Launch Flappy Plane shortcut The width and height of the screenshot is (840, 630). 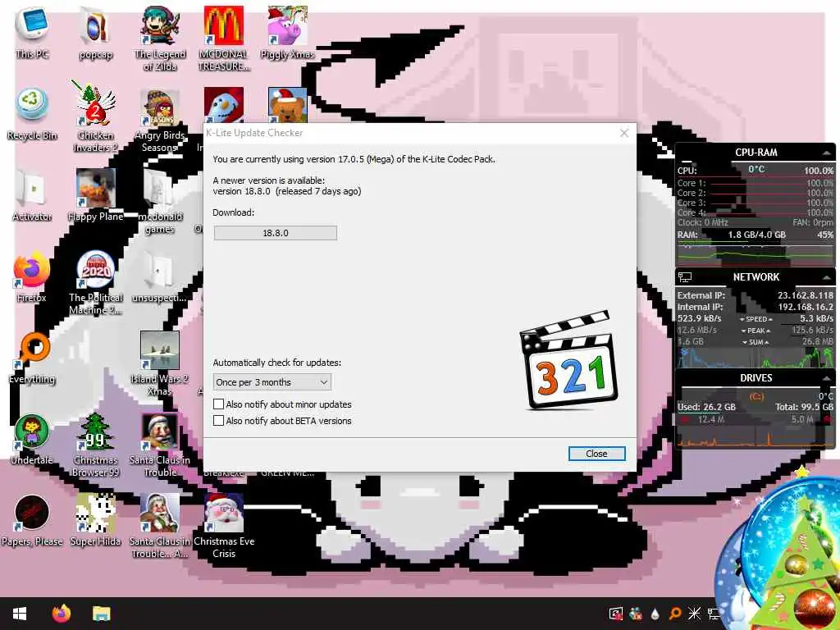[95, 195]
